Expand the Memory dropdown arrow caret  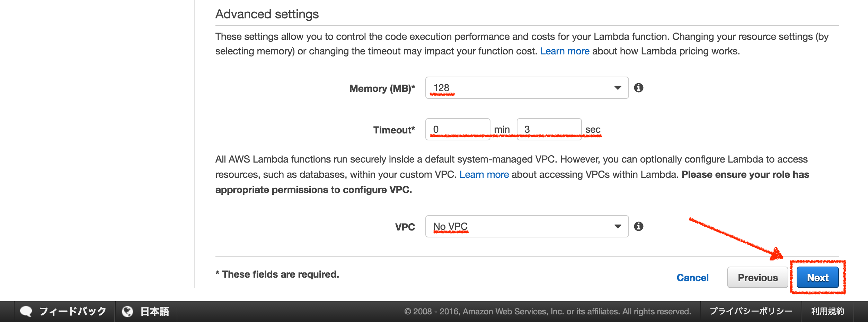coord(618,88)
